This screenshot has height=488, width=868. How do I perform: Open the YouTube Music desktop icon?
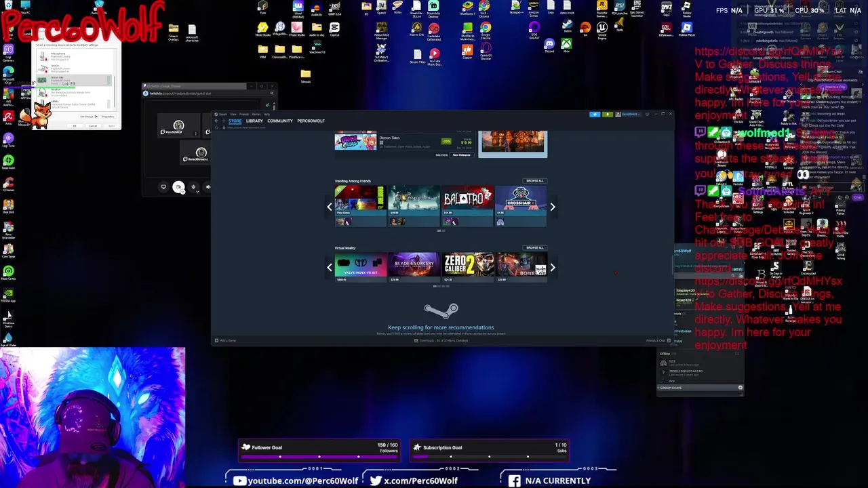pyautogui.click(x=435, y=57)
